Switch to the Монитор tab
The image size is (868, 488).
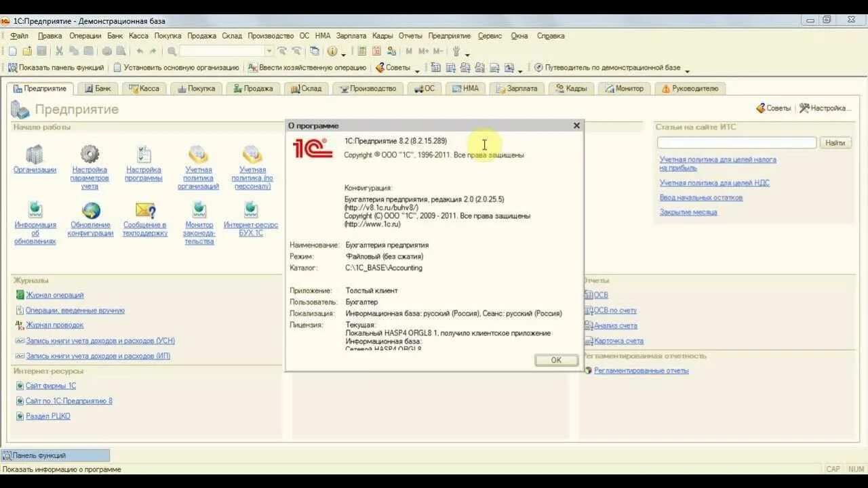click(624, 89)
